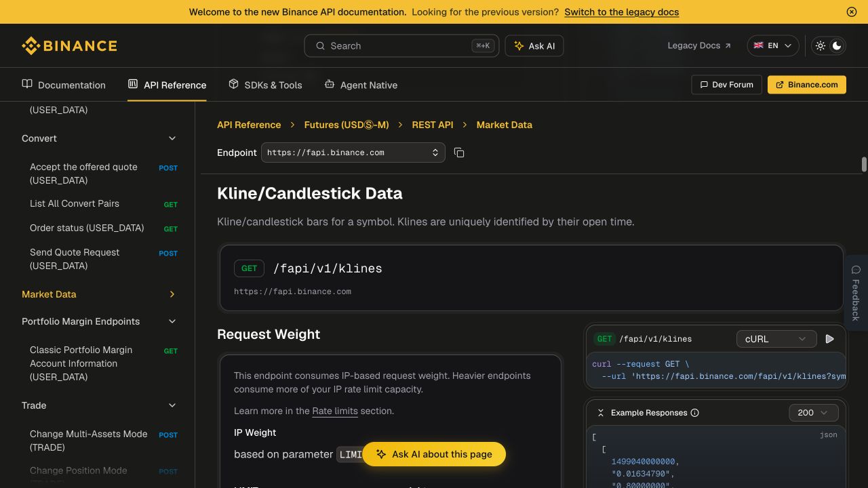The image size is (868, 488).
Task: Run the request with play icon
Action: click(x=829, y=339)
